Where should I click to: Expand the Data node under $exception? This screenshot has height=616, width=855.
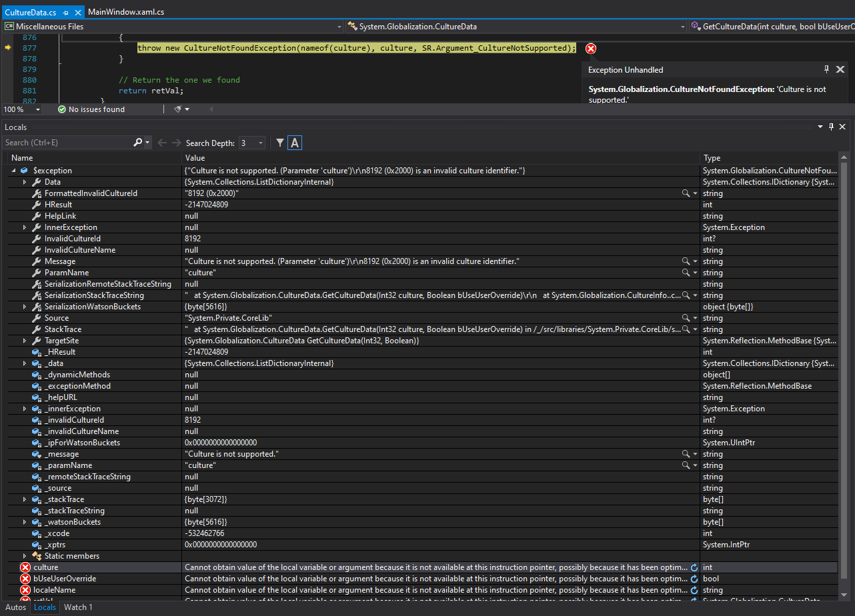25,181
